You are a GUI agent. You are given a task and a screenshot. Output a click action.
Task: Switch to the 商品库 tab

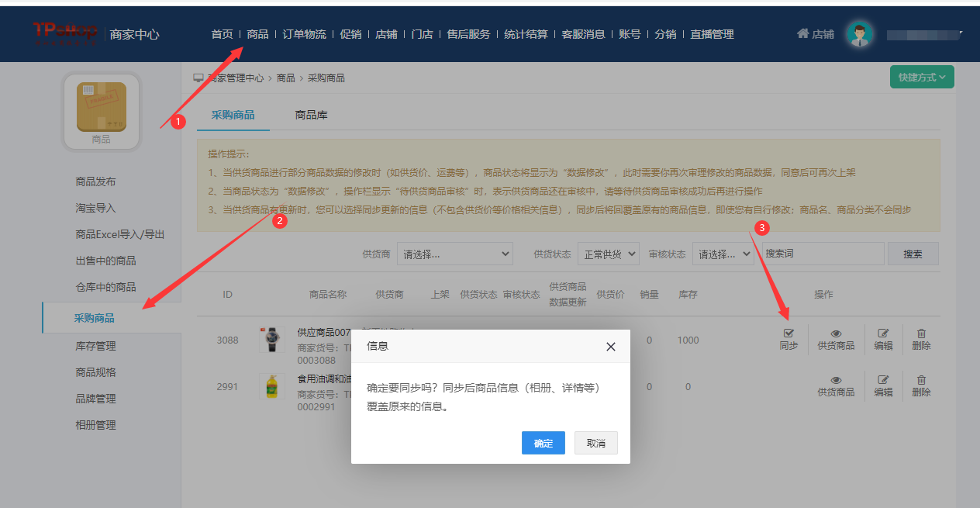pyautogui.click(x=311, y=115)
